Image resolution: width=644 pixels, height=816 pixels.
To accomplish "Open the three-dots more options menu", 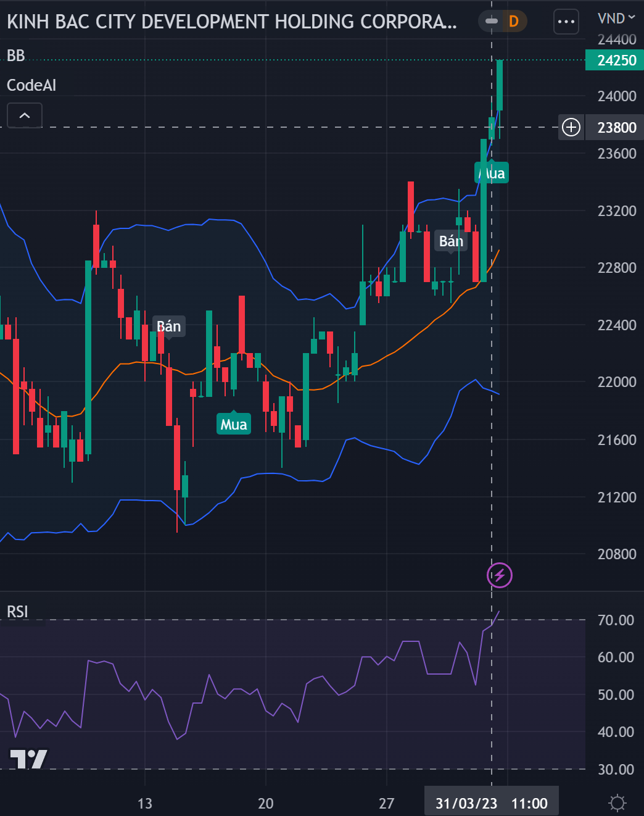I will pos(566,22).
